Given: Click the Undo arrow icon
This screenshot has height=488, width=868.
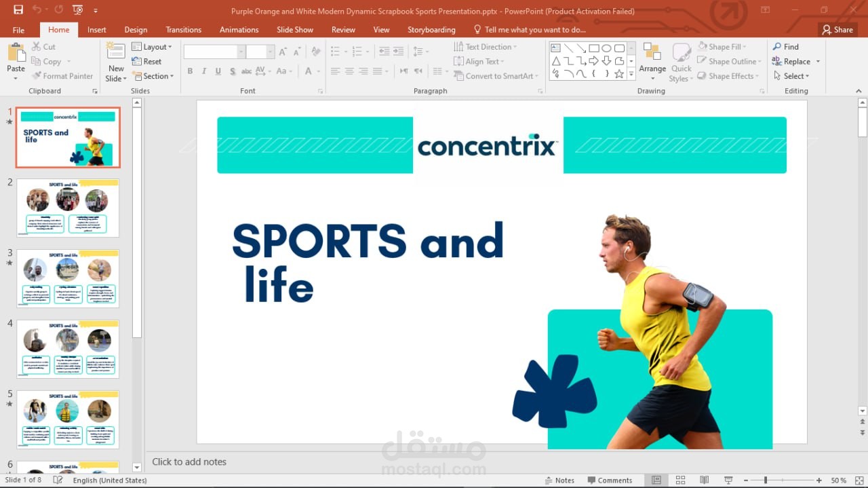Looking at the screenshot, I should (x=37, y=10).
